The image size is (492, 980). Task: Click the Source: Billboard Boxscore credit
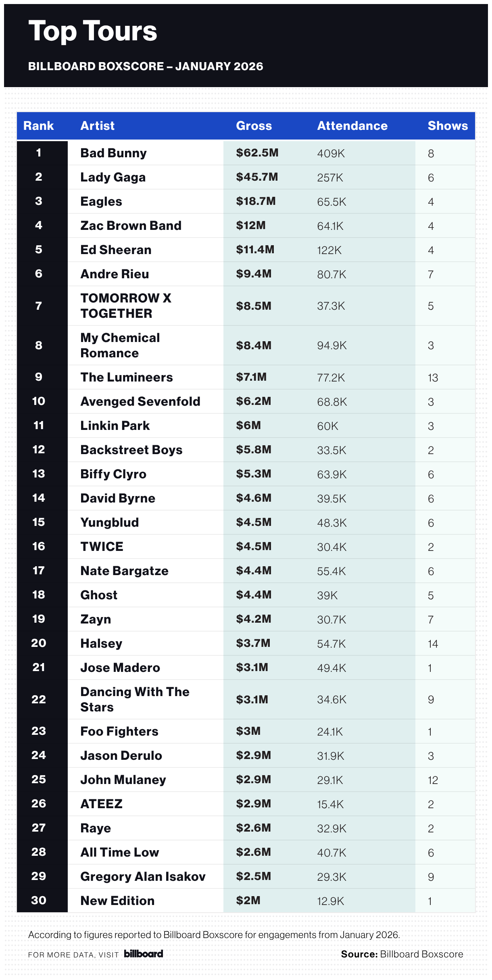pos(402,954)
